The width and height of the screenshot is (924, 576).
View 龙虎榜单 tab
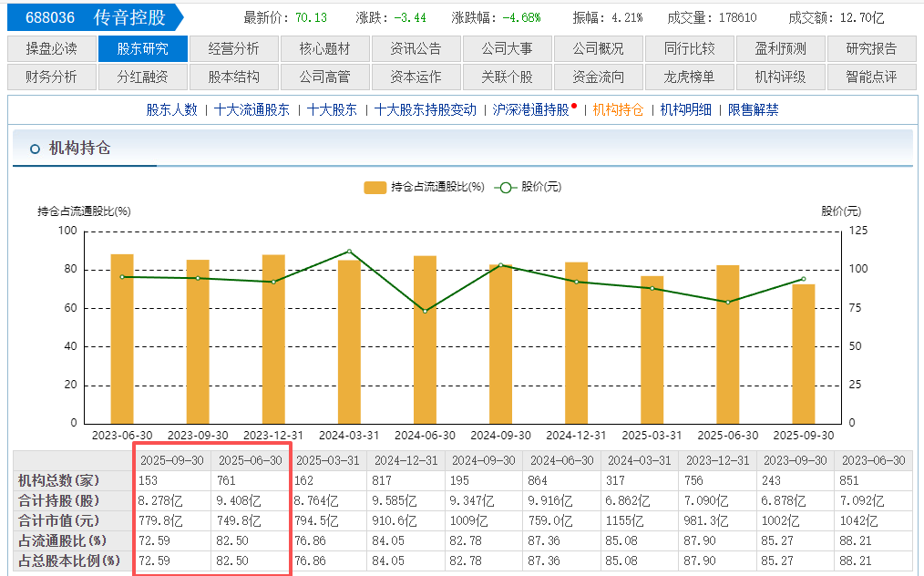click(690, 77)
